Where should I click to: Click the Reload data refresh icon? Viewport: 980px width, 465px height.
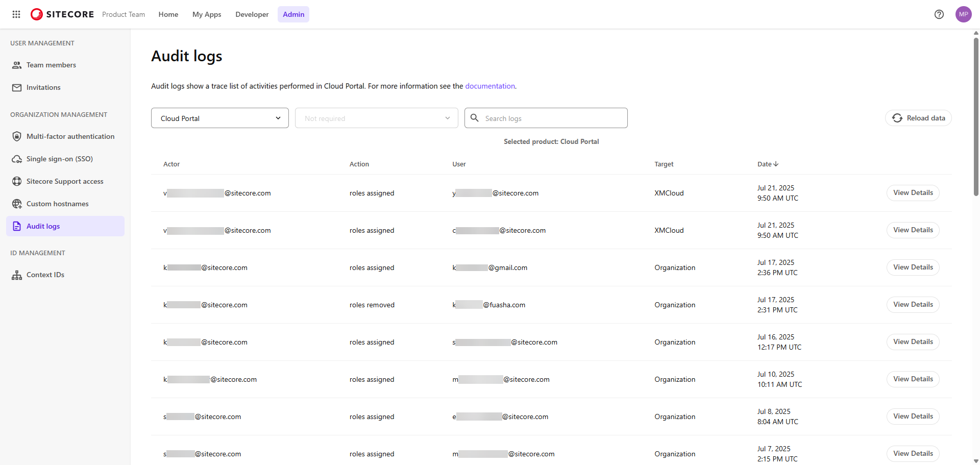tap(897, 118)
